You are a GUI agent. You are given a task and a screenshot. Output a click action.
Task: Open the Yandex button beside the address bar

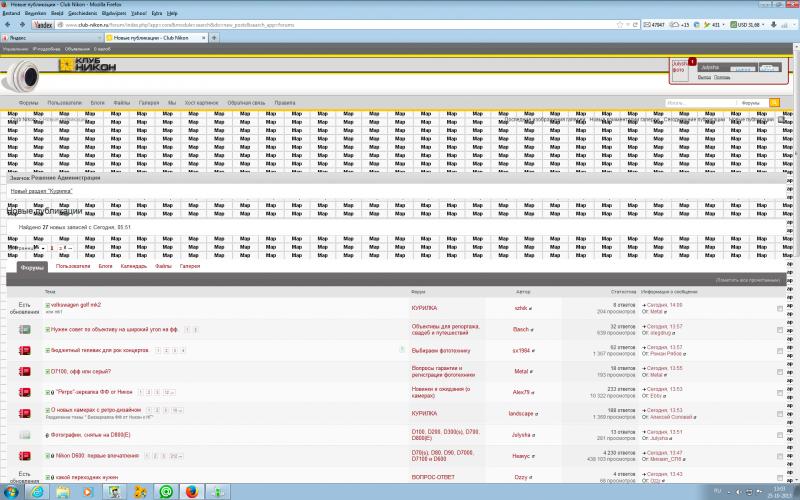[x=42, y=24]
